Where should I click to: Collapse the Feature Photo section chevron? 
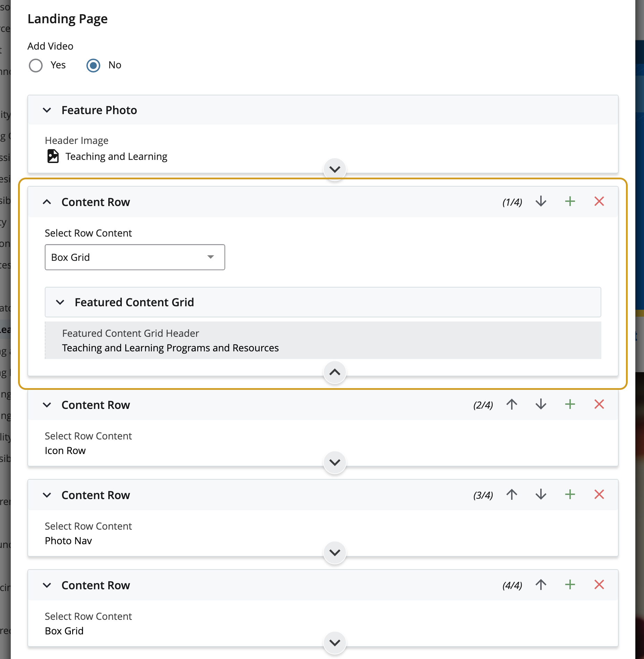tap(47, 110)
